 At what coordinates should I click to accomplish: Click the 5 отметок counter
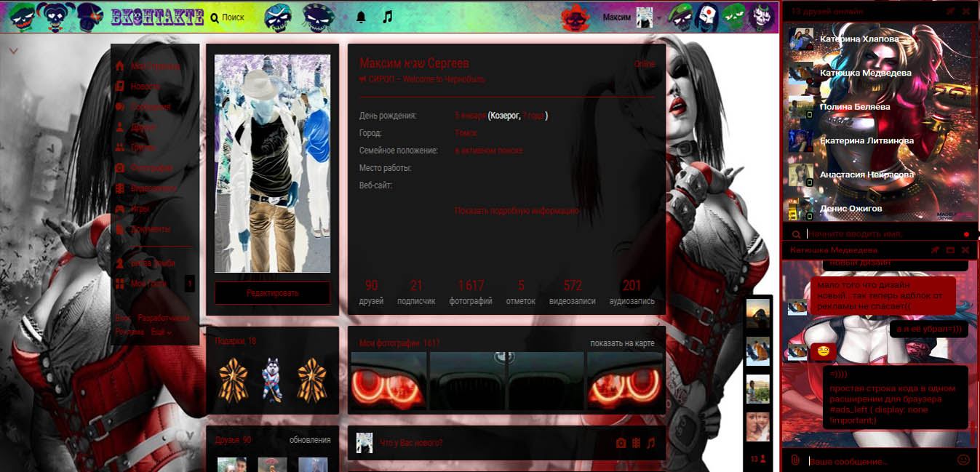(521, 292)
